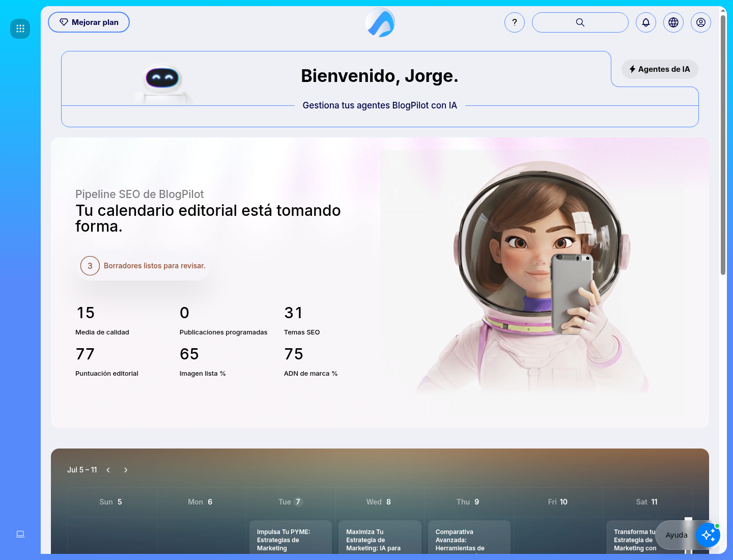The height and width of the screenshot is (560, 733).
Task: Click the BlogPilot logo at top center
Action: point(380,22)
